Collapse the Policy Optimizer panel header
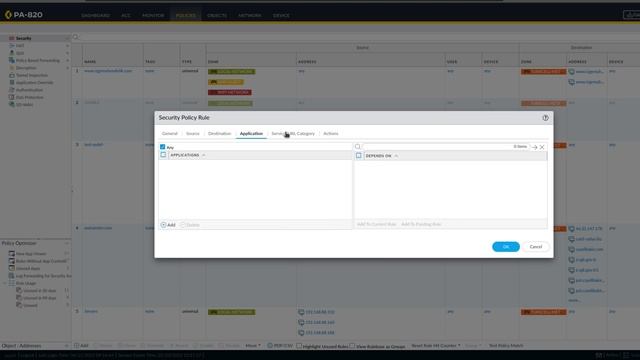Viewport: 640px width, 360px height. click(67, 243)
